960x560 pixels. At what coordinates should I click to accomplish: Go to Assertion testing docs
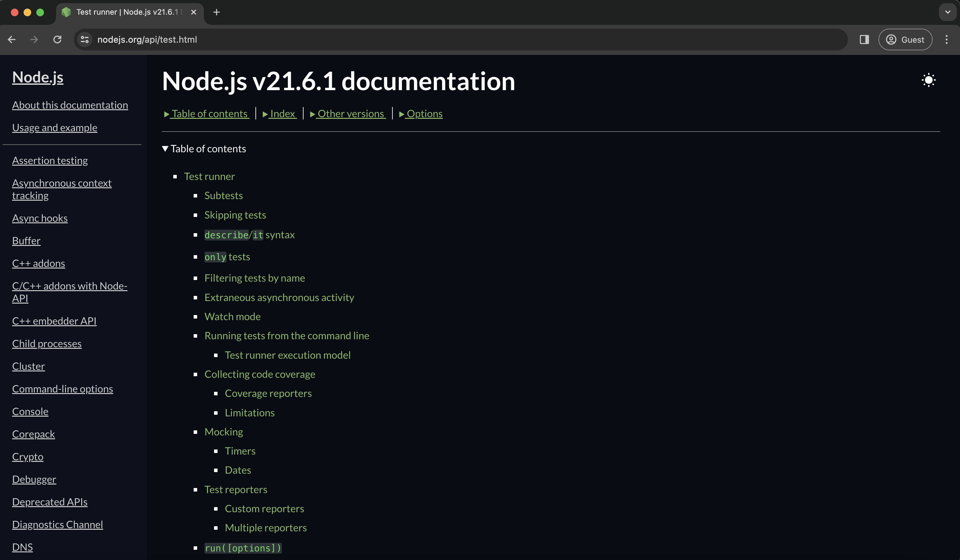pyautogui.click(x=50, y=160)
